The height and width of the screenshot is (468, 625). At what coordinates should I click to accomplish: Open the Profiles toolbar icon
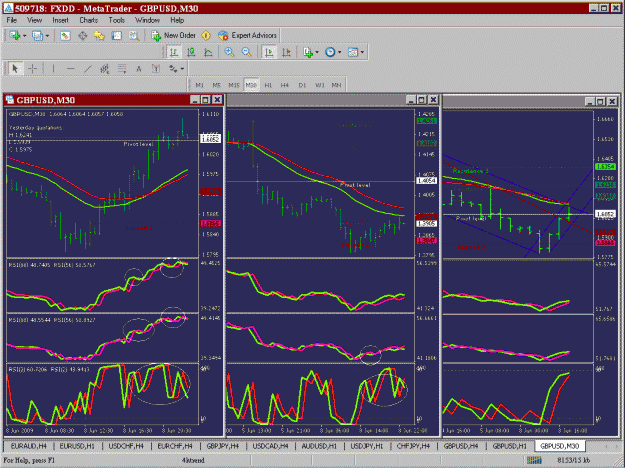(37, 36)
